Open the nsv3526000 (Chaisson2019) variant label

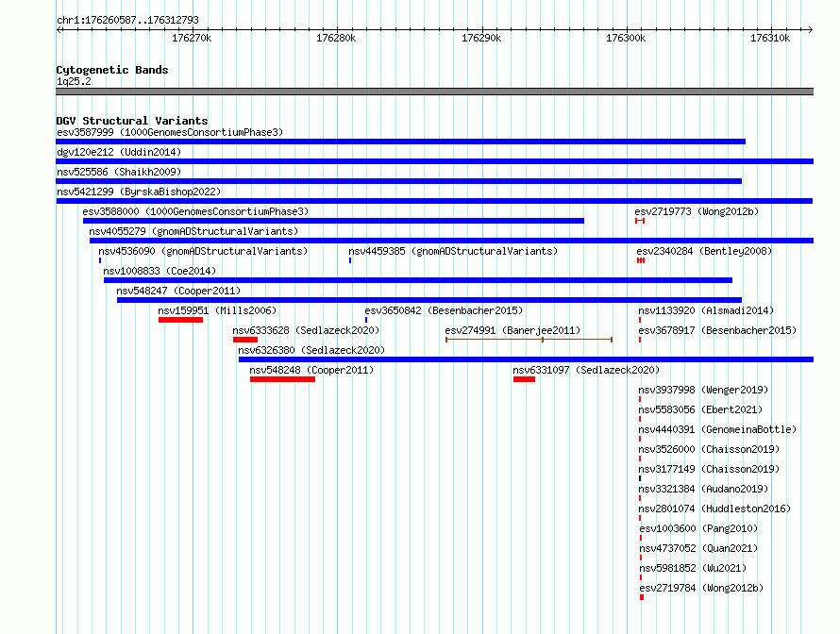point(709,449)
